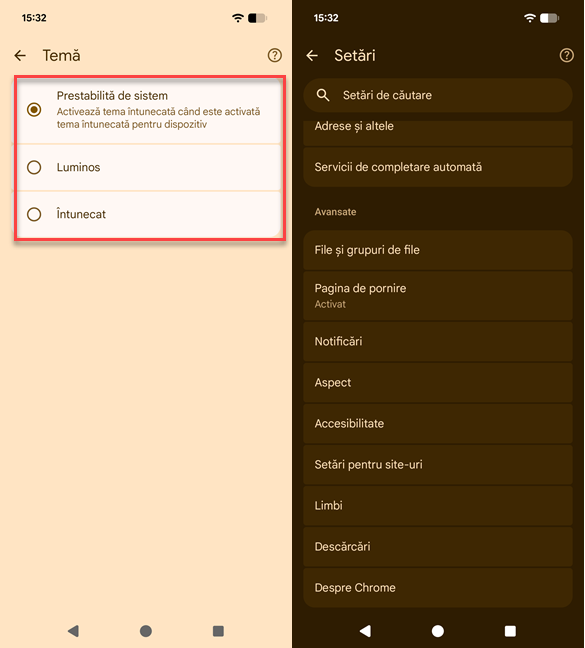585x648 pixels.
Task: Open File și grupuri de file
Action: coord(438,250)
